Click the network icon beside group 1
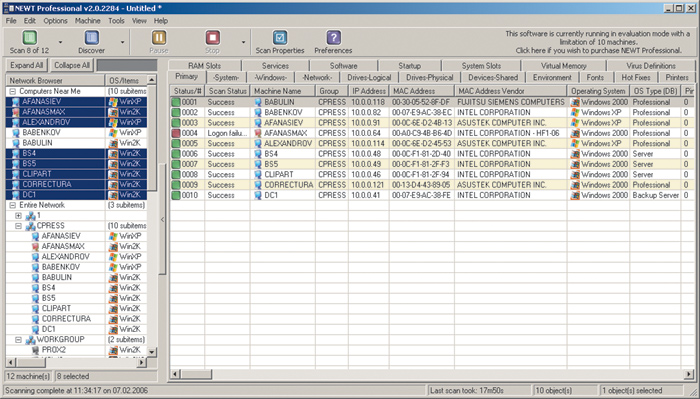Screen dimensions: 700x399 (30, 216)
